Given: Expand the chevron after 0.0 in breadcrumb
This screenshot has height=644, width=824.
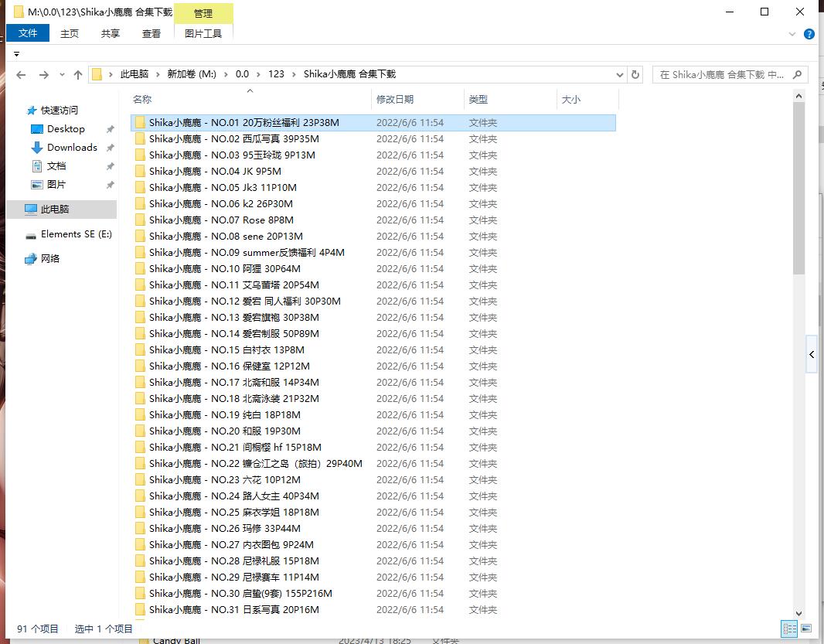Looking at the screenshot, I should [x=257, y=75].
